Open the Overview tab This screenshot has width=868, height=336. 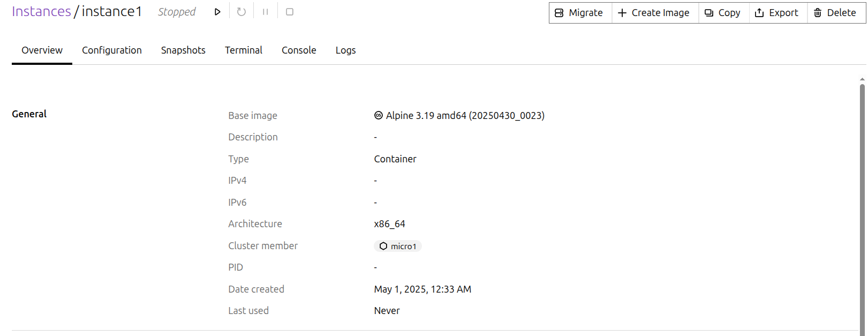pos(42,50)
